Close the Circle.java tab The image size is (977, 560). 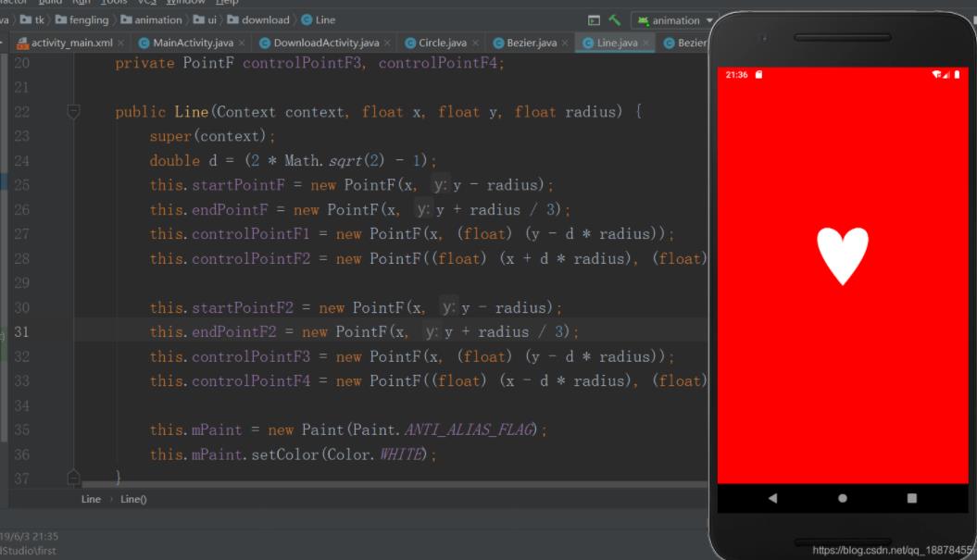[x=475, y=44]
